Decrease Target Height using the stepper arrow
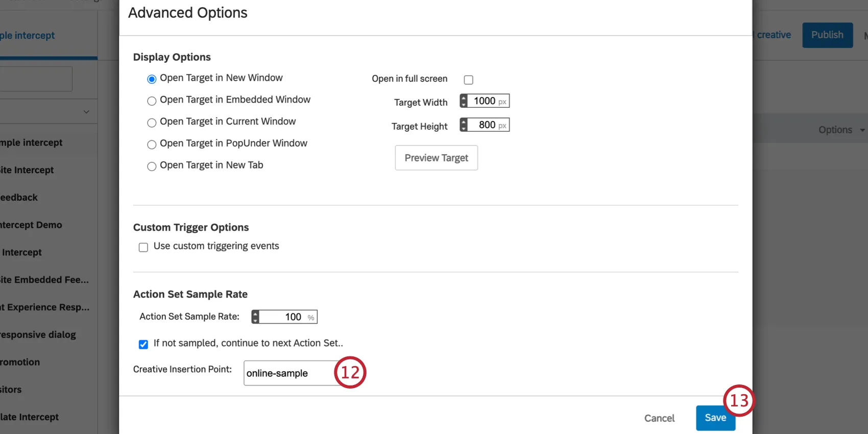Image resolution: width=868 pixels, height=434 pixels. point(464,127)
